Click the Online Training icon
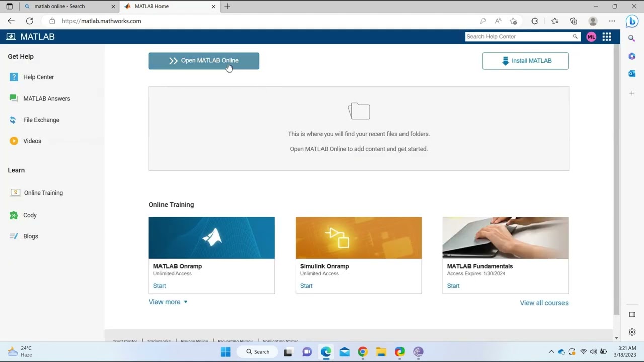The width and height of the screenshot is (644, 362). (x=15, y=193)
